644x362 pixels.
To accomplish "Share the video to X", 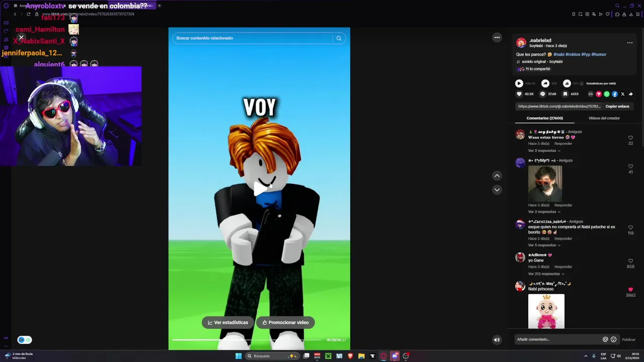I will pyautogui.click(x=623, y=94).
